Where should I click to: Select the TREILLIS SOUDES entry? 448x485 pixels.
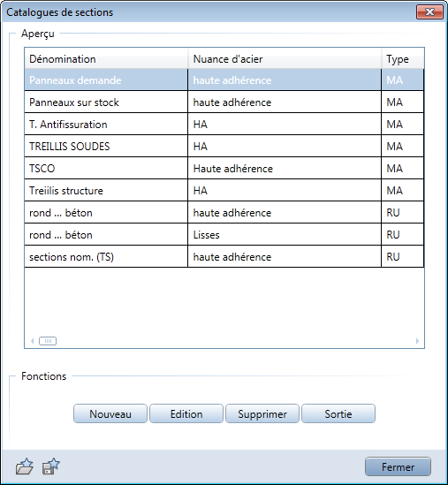pyautogui.click(x=224, y=147)
